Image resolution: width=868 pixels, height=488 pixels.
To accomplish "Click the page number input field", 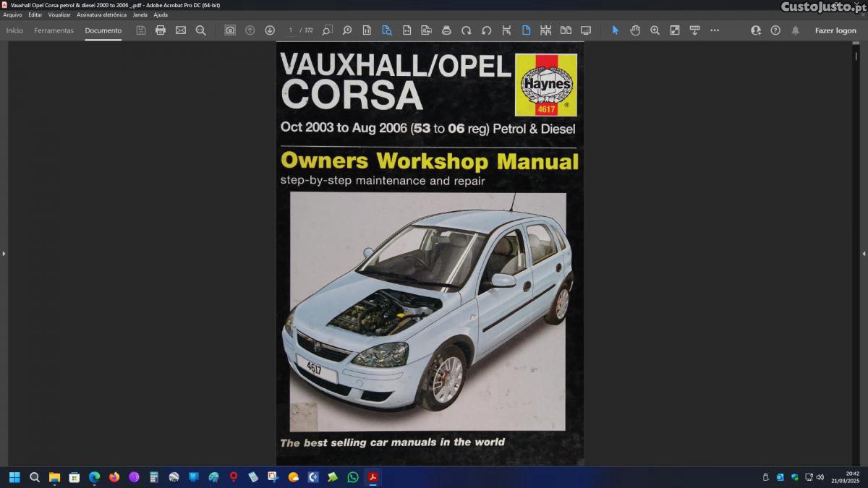I will [x=291, y=30].
